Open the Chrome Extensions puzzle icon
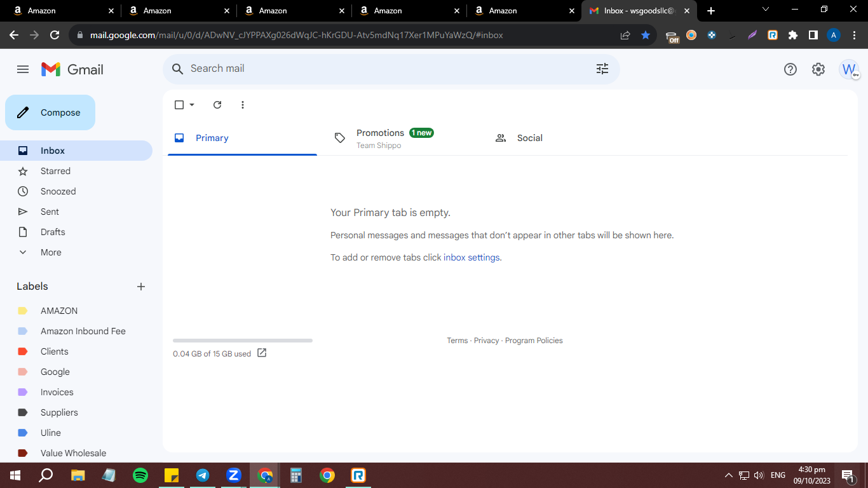The height and width of the screenshot is (488, 868). coord(792,35)
